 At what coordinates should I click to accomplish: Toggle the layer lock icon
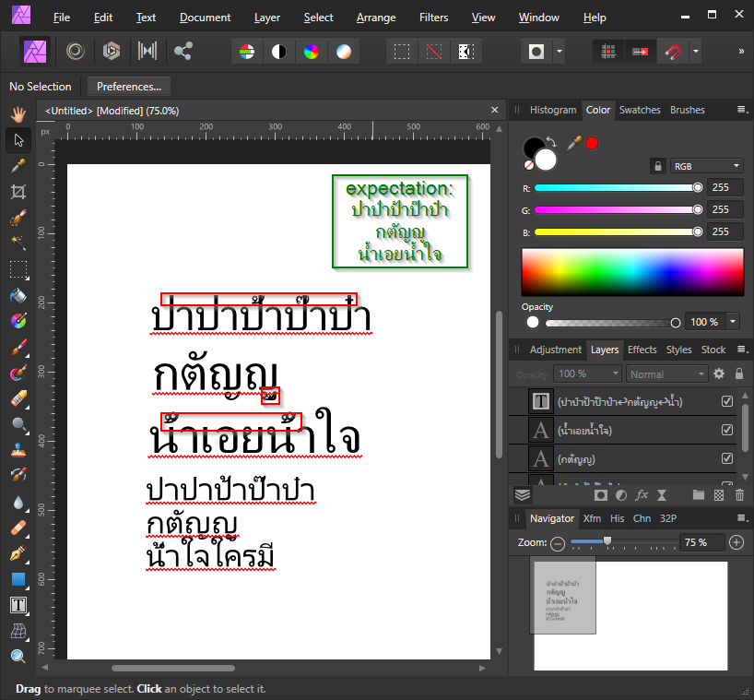coord(739,374)
